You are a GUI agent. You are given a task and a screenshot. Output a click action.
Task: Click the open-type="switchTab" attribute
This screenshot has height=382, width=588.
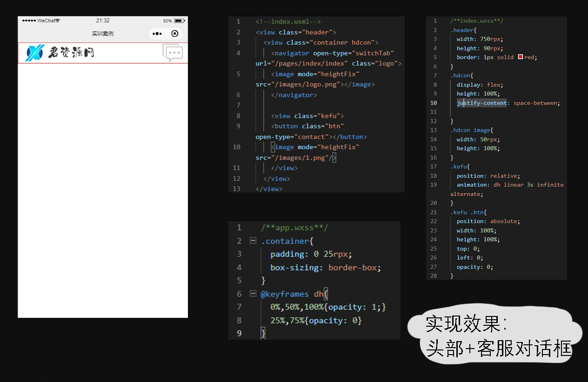coord(354,53)
